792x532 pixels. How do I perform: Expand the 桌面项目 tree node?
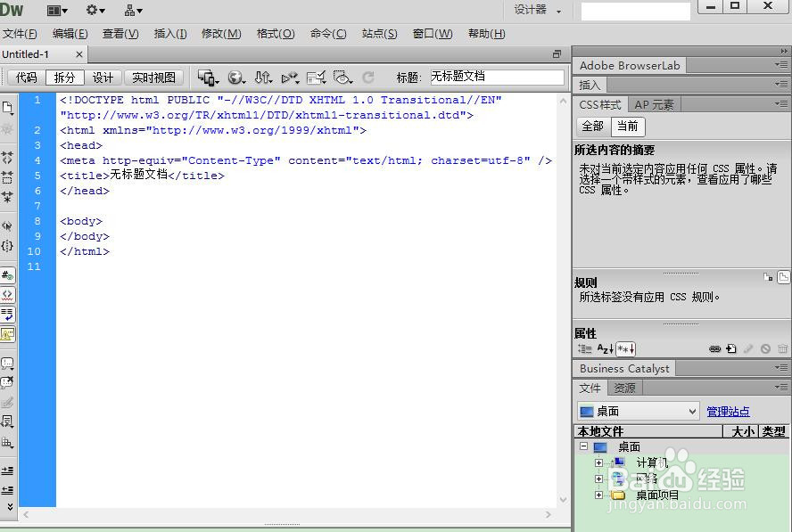598,495
